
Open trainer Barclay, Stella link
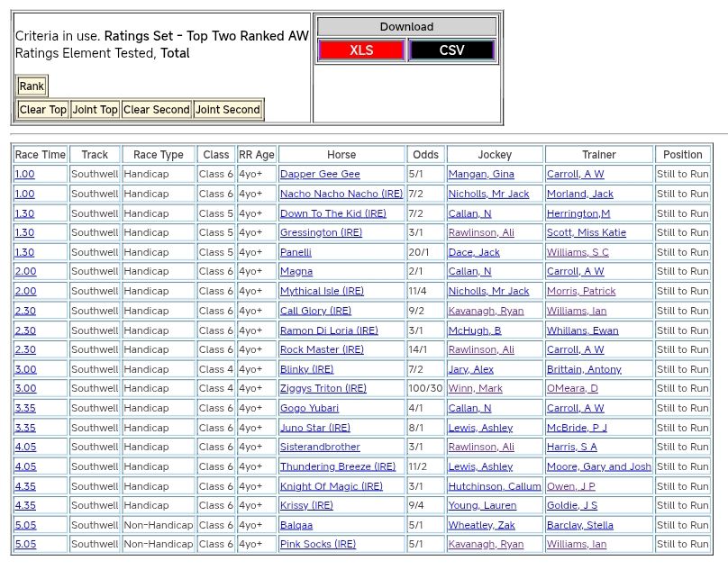coord(579,525)
